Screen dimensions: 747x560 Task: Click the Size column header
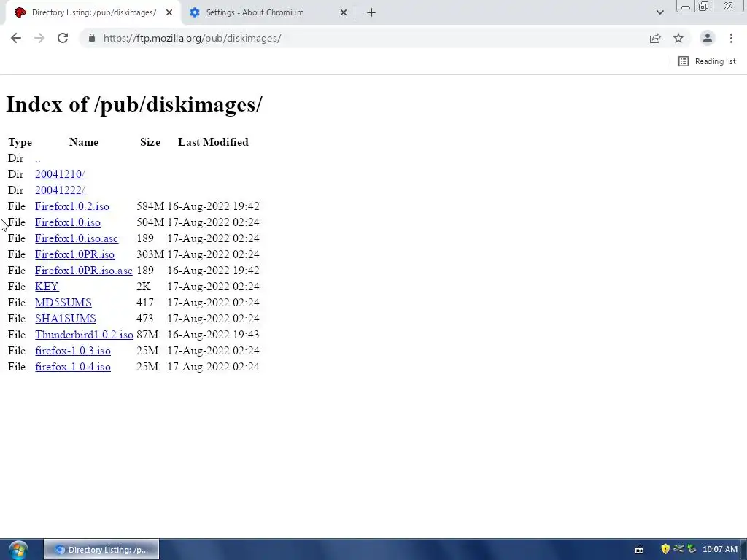150,142
